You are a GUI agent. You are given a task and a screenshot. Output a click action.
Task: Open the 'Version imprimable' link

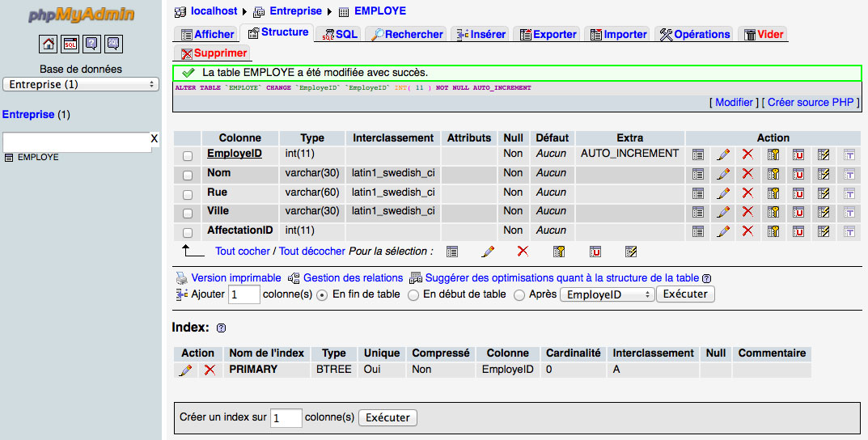coord(236,278)
